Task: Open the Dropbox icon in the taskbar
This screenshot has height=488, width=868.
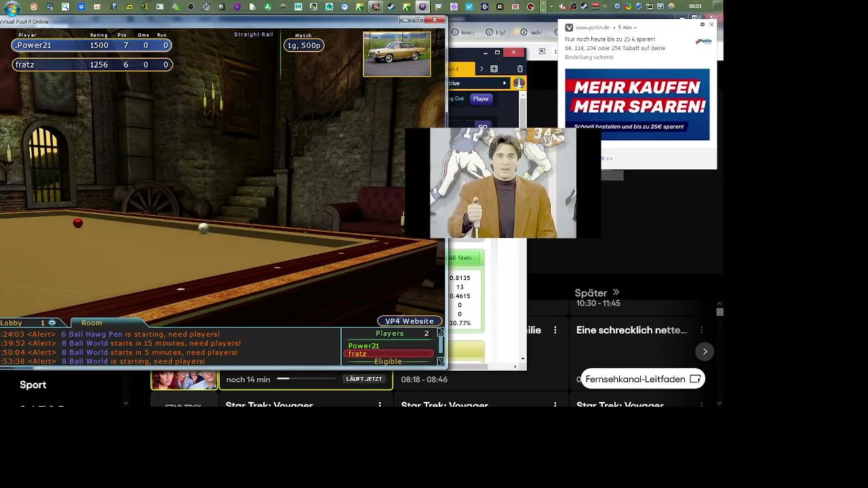Action: click(x=81, y=7)
